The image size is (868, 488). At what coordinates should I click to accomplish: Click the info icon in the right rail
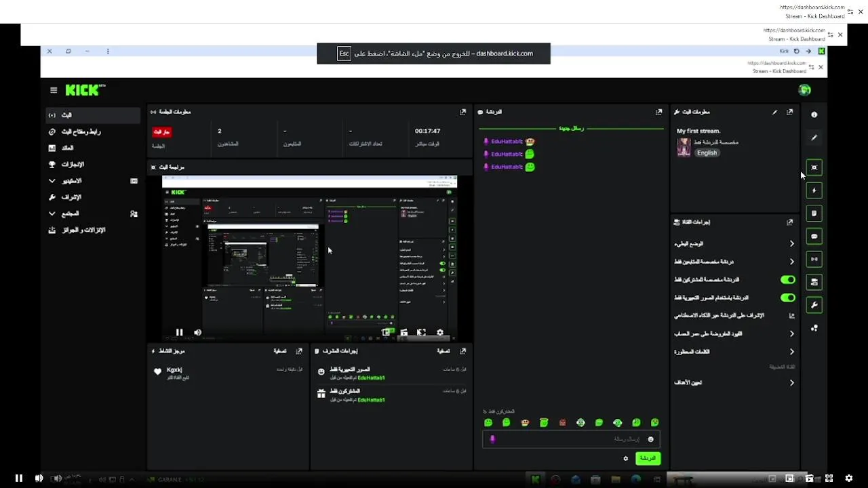click(814, 115)
